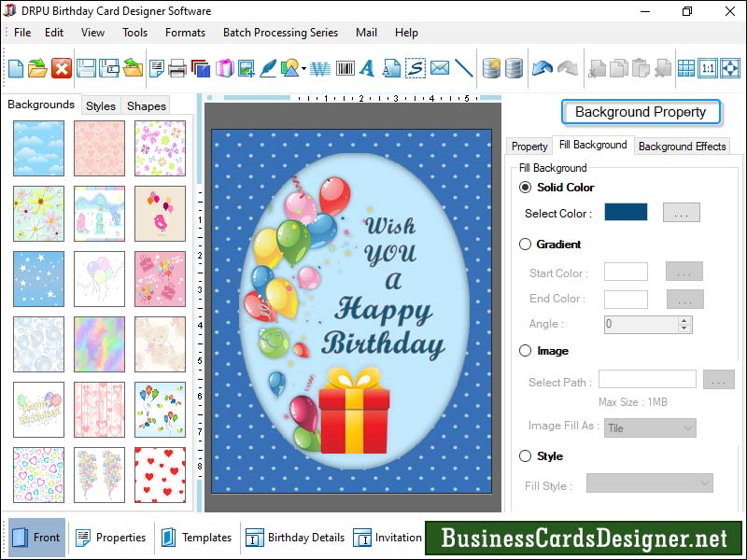Click the envelope mail icon
Viewport: 747px width, 560px height.
[439, 68]
